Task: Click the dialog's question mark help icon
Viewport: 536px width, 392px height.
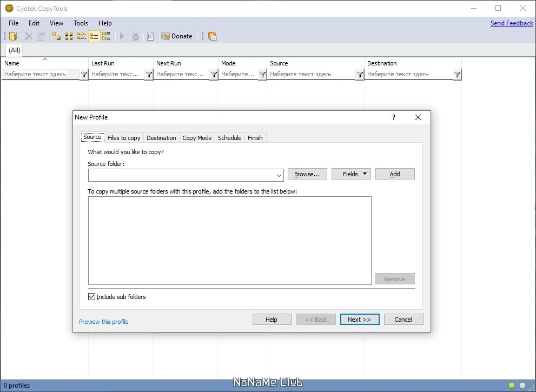Action: pyautogui.click(x=394, y=117)
